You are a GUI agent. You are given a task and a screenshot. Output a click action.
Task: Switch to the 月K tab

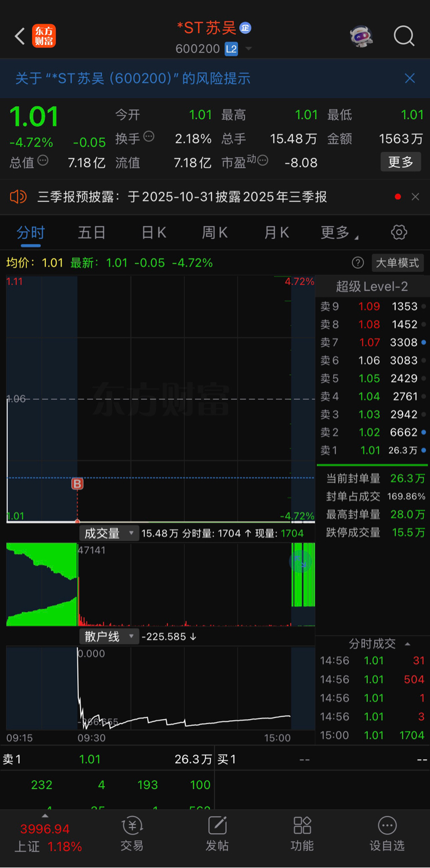[277, 232]
